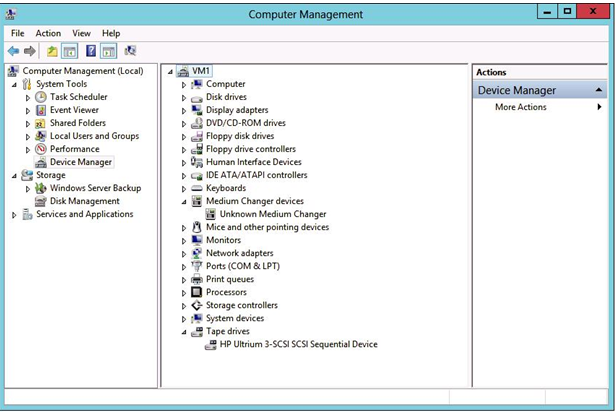This screenshot has width=615, height=412.
Task: Click the Human Interface Devices icon
Action: 197,162
